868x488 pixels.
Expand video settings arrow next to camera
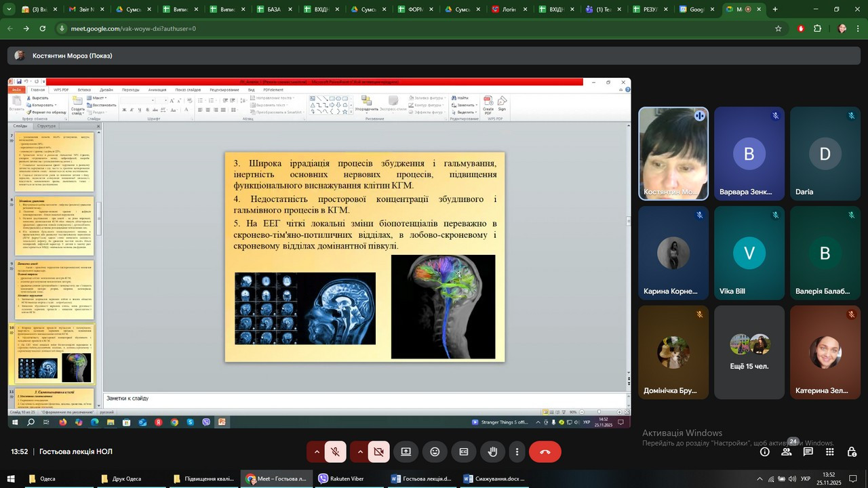[x=360, y=451]
